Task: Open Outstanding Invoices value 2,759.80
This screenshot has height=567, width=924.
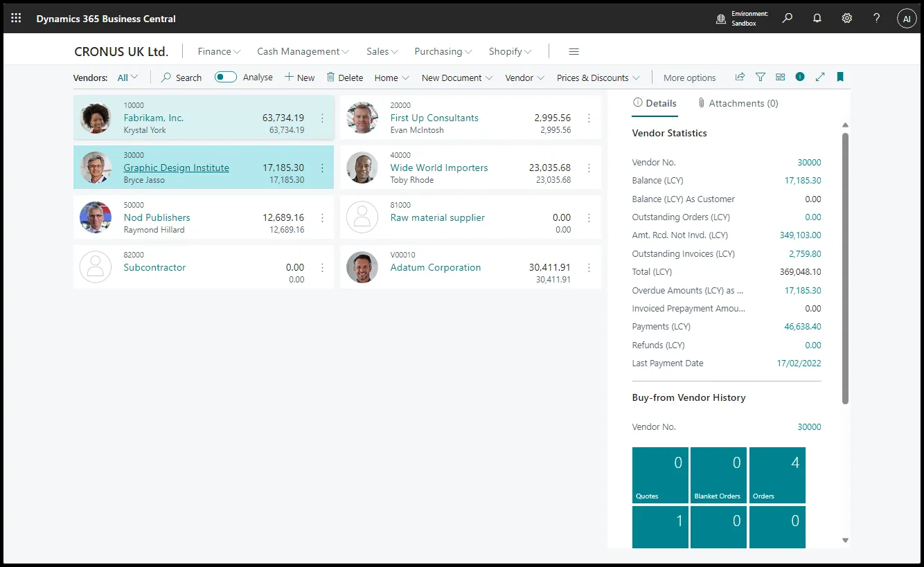Action: tap(805, 254)
